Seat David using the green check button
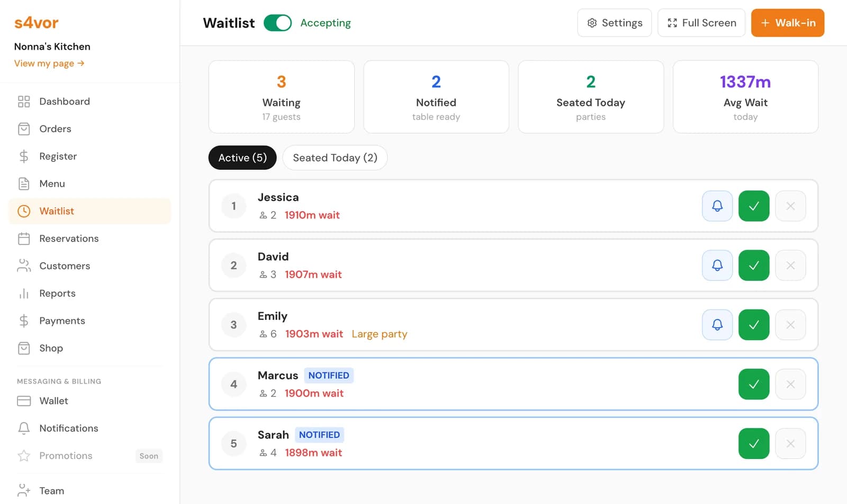 point(753,265)
